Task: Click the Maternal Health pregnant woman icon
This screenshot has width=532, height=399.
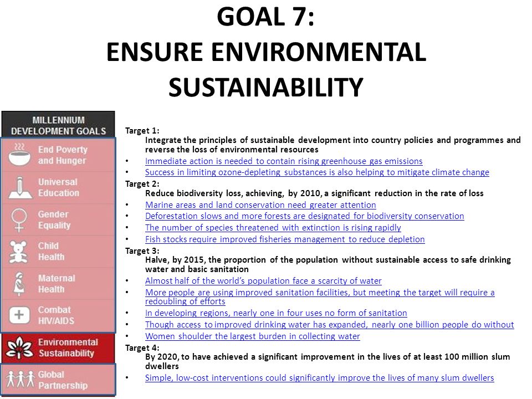Action: (19, 284)
